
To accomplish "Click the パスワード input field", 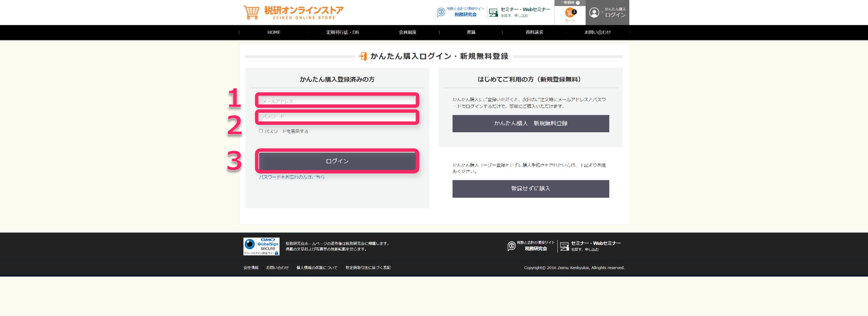I will [x=337, y=117].
